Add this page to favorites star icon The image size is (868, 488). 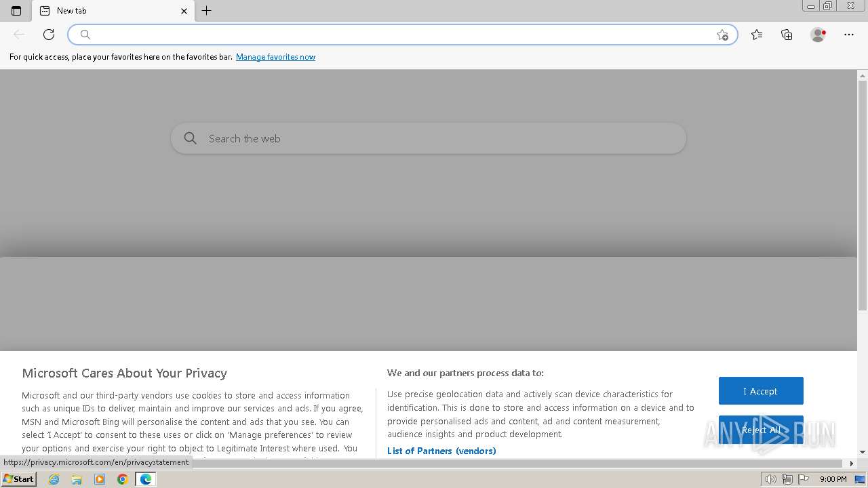tap(722, 35)
